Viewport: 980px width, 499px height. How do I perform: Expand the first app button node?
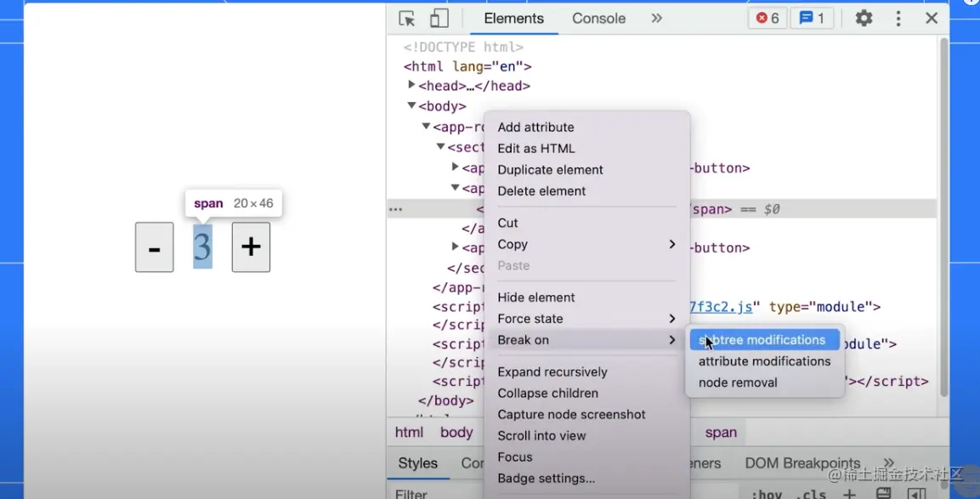pyautogui.click(x=455, y=167)
